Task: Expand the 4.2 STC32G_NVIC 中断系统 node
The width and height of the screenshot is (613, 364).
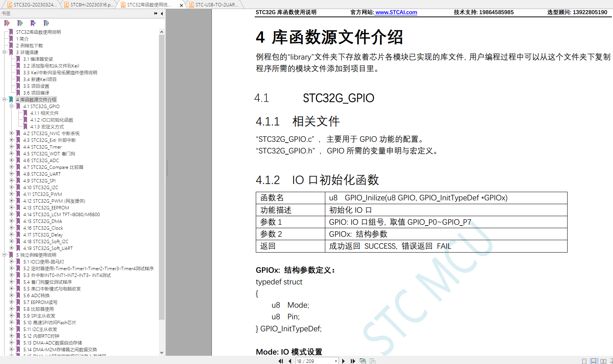Action: click(x=12, y=134)
